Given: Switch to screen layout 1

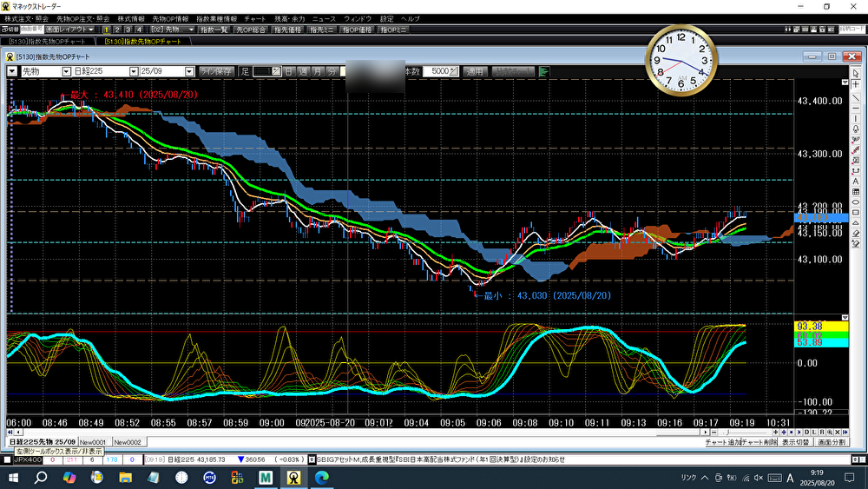Looking at the screenshot, I should click(x=106, y=30).
